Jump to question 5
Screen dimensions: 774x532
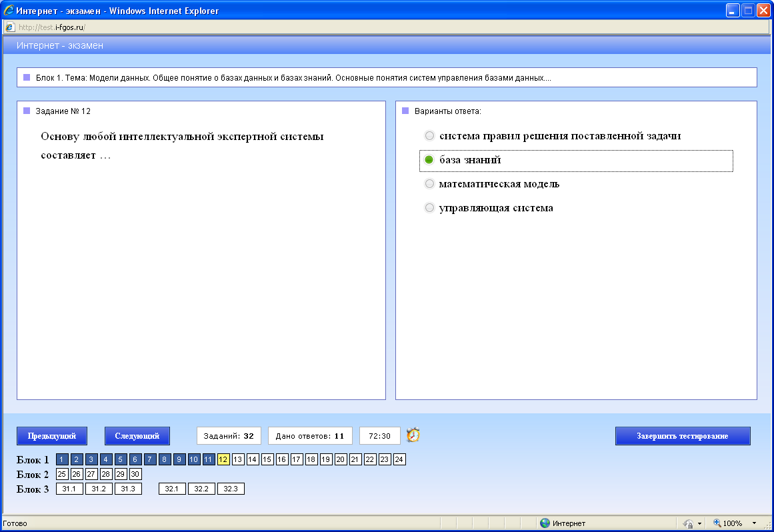[x=121, y=459]
